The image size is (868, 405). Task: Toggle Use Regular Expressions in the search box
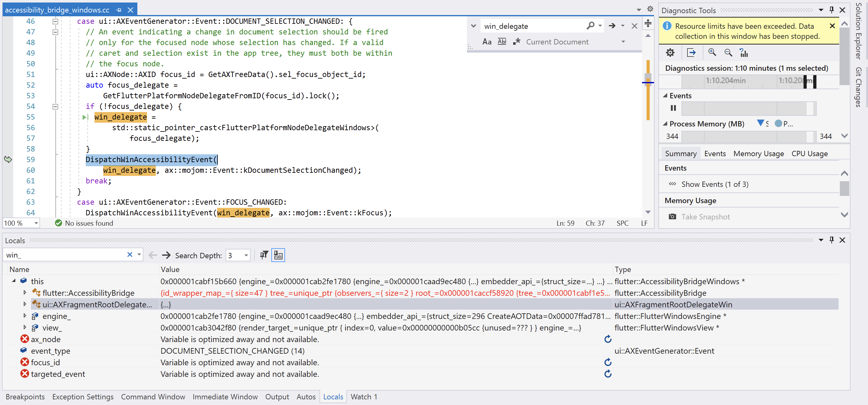point(517,41)
